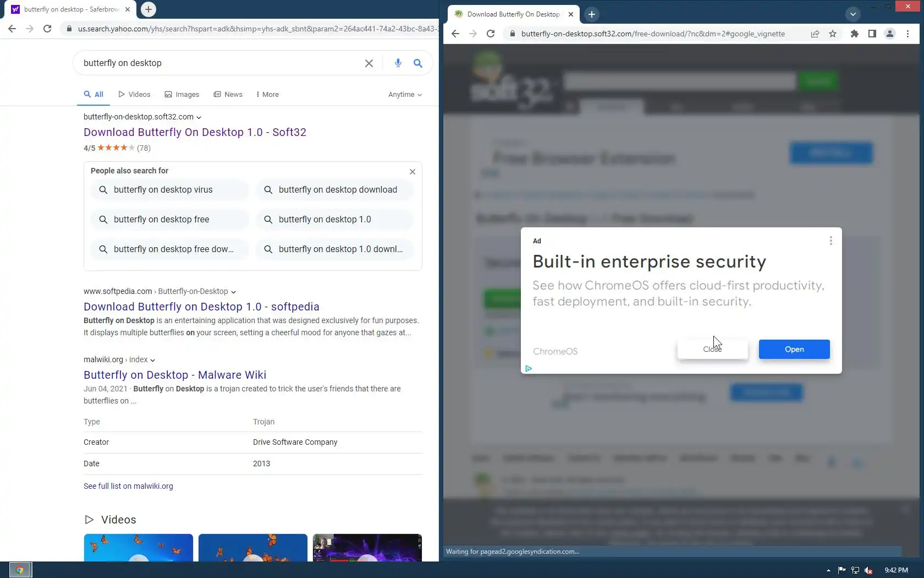The height and width of the screenshot is (578, 924).
Task: Dismiss the 'People also search for' box
Action: coord(413,172)
